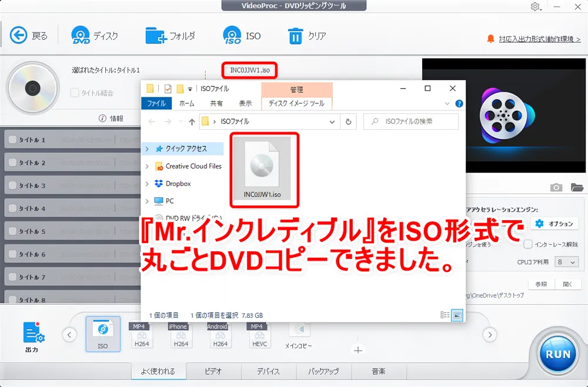Enable インターレース解除 checkbox
Screen dimensions: 588x387
click(x=528, y=244)
